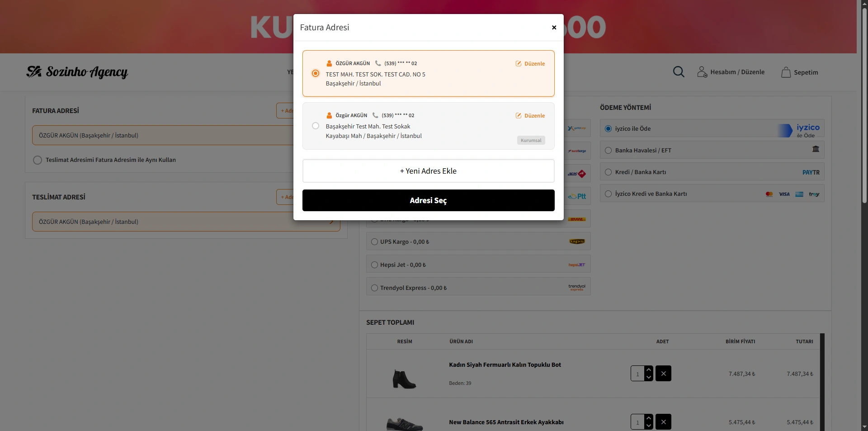Select Banka Havalesi / EFT payment option
The width and height of the screenshot is (868, 431).
(x=608, y=151)
